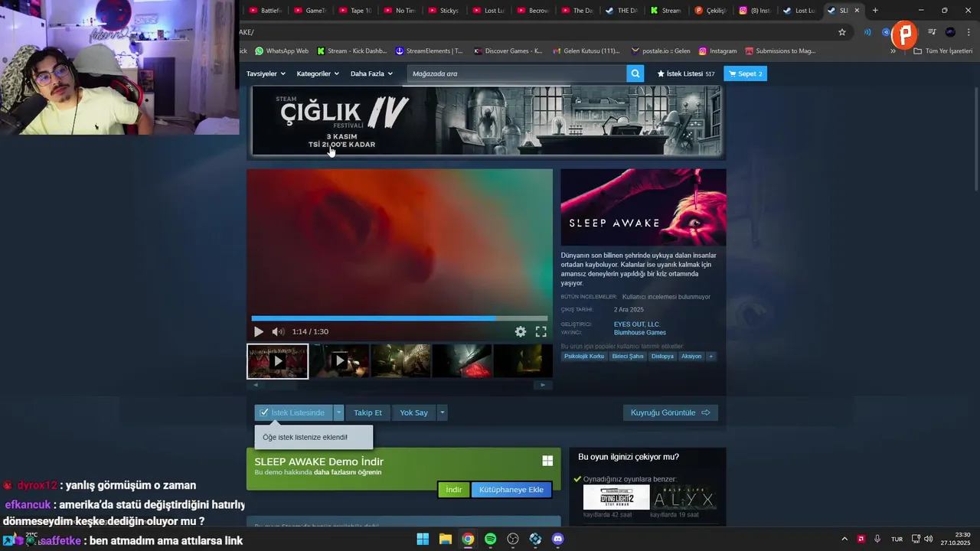Expand hidden bookmarks chevron
Viewport: 980px width, 551px height.
pyautogui.click(x=893, y=51)
